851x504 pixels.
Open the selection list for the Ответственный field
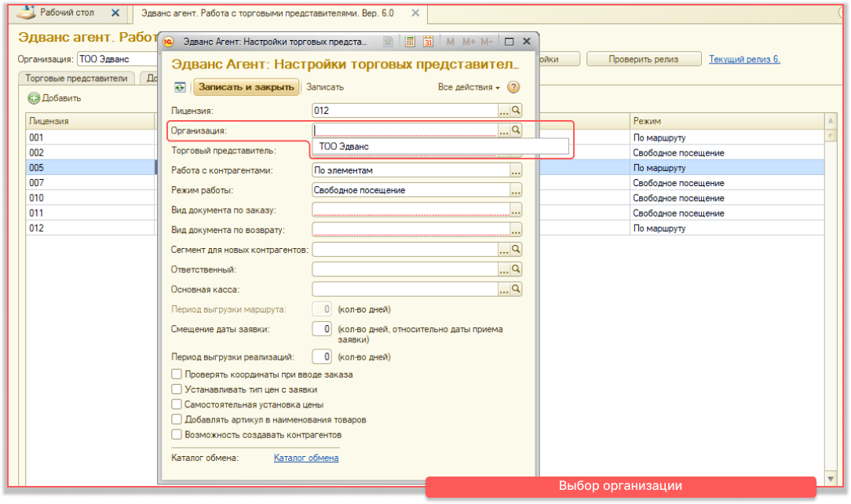pos(504,269)
